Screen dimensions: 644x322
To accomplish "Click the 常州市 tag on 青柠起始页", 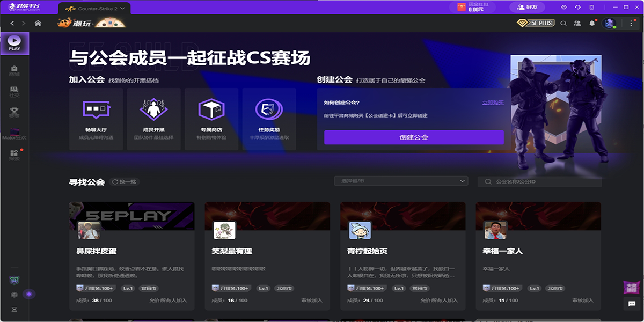I will coord(420,288).
